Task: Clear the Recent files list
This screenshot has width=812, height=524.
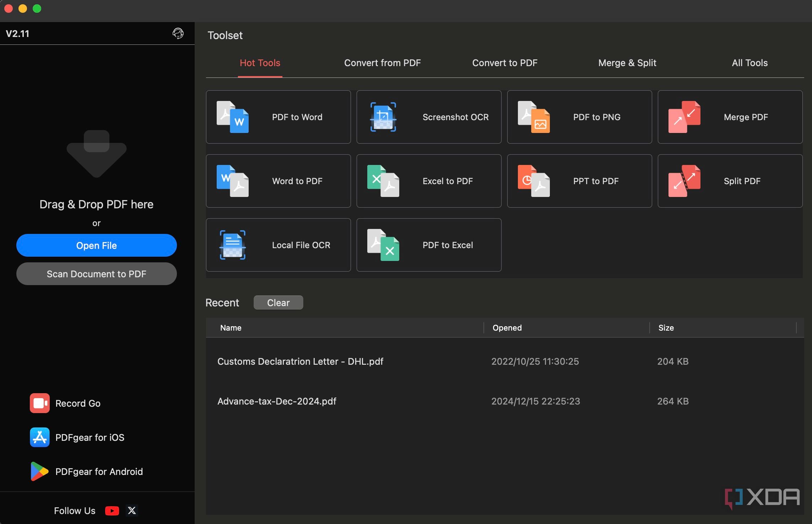Action: [278, 303]
